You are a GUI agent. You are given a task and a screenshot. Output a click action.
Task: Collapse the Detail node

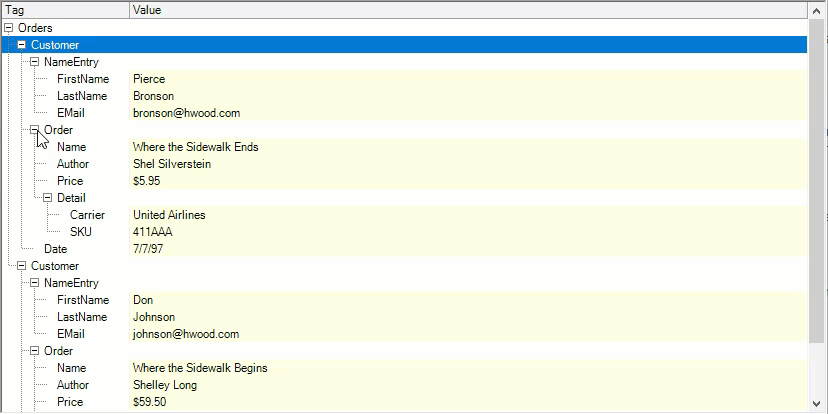tap(48, 198)
